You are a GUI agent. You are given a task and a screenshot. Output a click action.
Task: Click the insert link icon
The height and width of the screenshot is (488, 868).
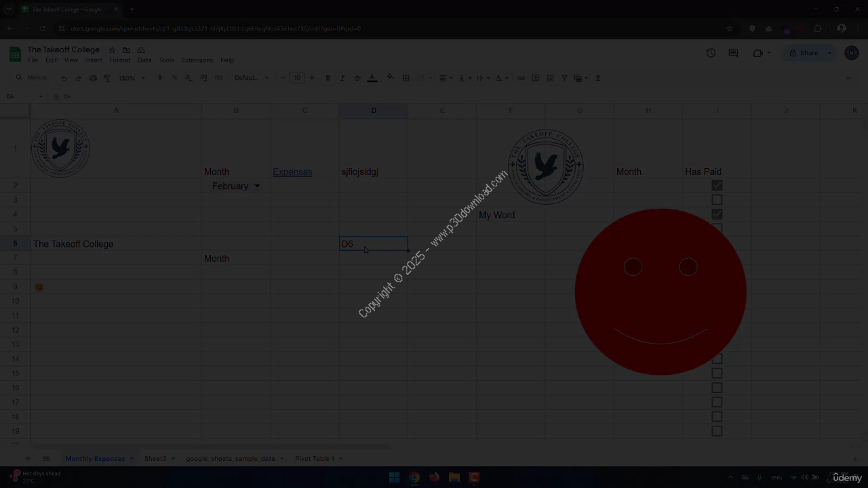(521, 78)
